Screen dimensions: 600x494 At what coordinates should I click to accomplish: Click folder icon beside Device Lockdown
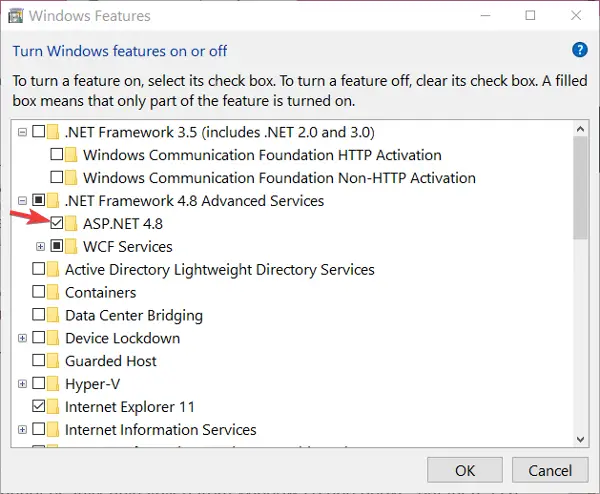[x=53, y=338]
